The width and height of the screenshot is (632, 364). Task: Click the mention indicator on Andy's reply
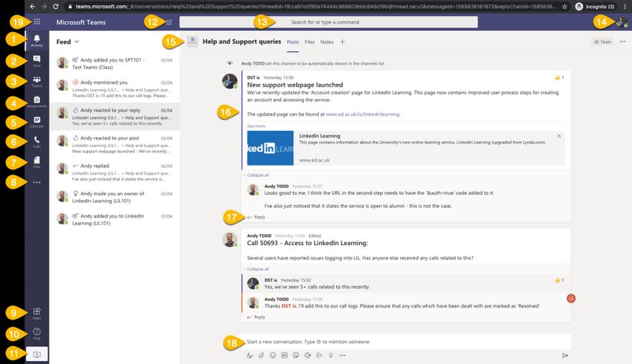pyautogui.click(x=571, y=299)
